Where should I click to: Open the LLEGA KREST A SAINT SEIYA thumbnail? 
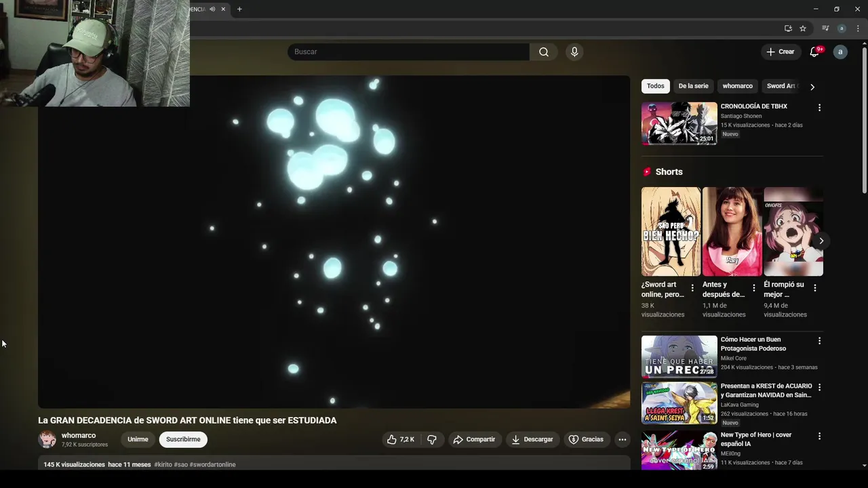coord(679,403)
